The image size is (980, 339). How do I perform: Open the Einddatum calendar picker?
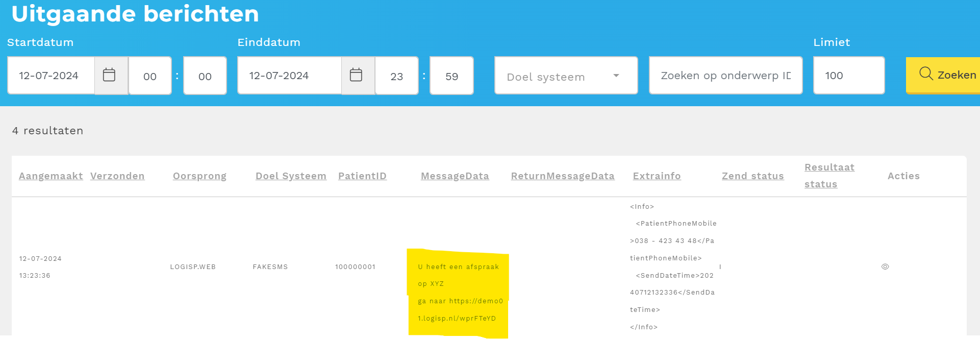tap(356, 76)
